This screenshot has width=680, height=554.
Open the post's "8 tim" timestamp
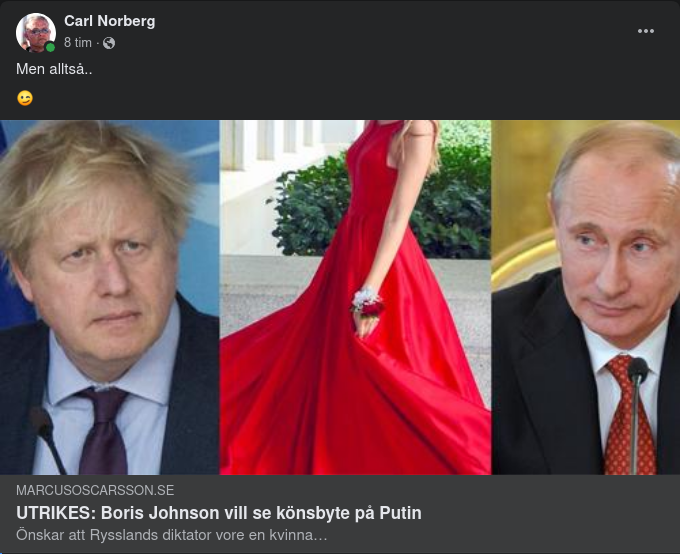(x=78, y=43)
